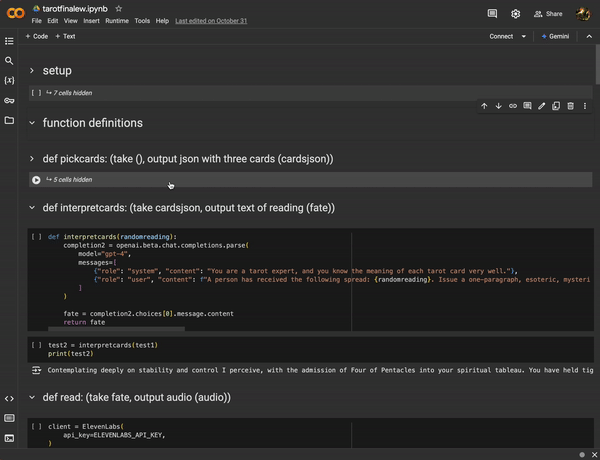Add a comment to the cell
Viewport: 600px width, 460px height.
tap(527, 106)
